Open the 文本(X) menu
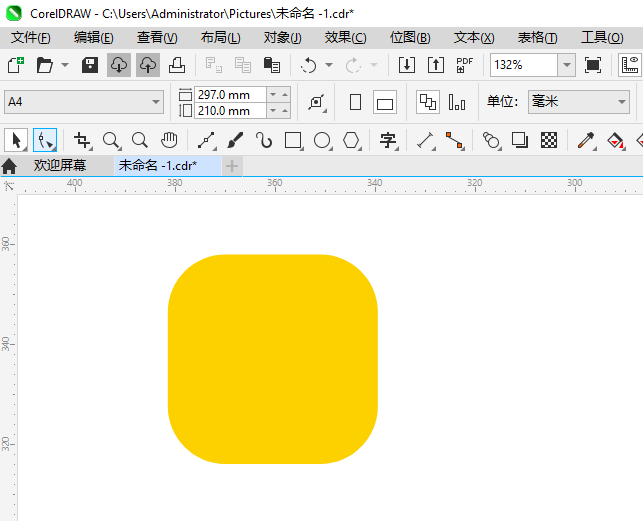The height and width of the screenshot is (521, 643). point(474,38)
